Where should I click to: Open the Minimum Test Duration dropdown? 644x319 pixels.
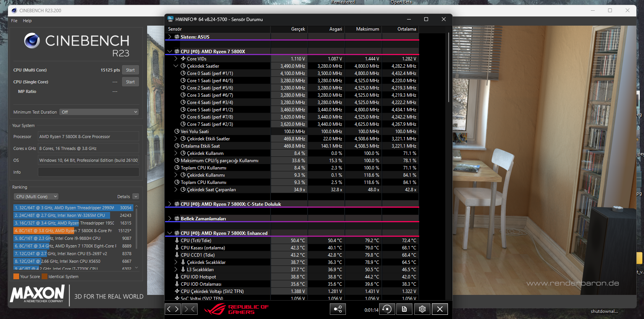coord(99,112)
